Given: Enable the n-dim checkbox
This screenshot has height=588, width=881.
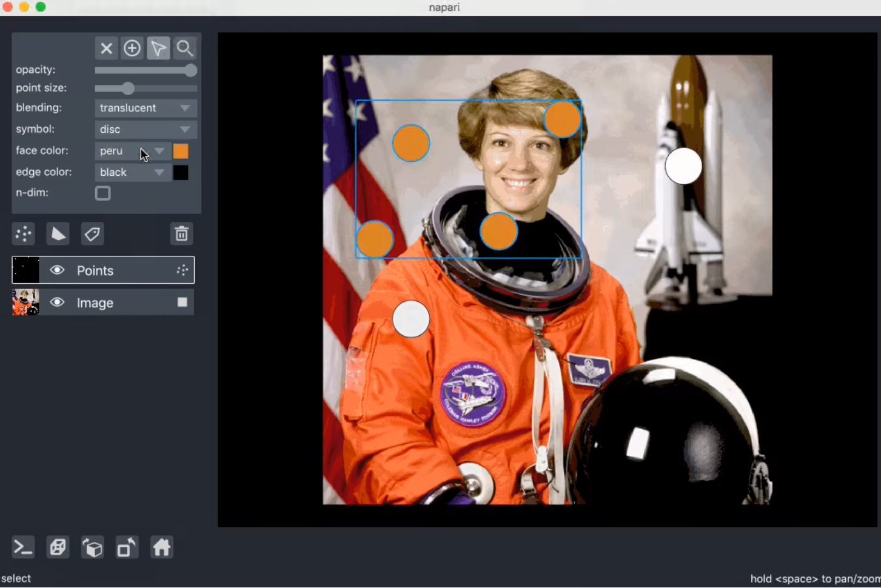Looking at the screenshot, I should click(x=103, y=193).
